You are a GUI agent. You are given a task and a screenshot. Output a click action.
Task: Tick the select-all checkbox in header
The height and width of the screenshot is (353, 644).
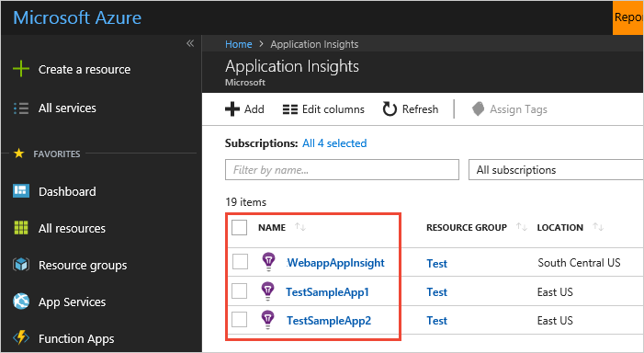(x=240, y=227)
